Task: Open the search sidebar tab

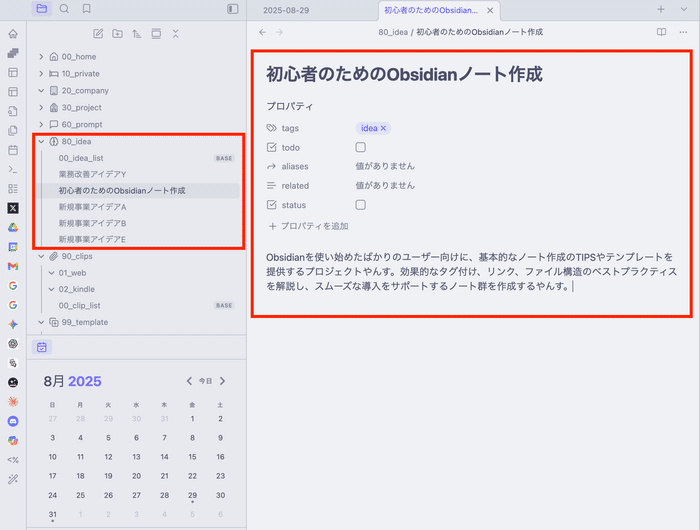Action: [x=64, y=9]
